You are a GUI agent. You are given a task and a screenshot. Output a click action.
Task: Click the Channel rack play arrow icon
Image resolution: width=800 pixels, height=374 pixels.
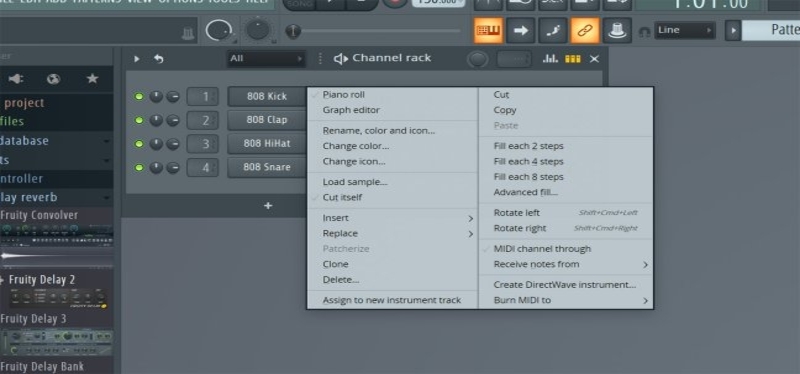[136, 59]
